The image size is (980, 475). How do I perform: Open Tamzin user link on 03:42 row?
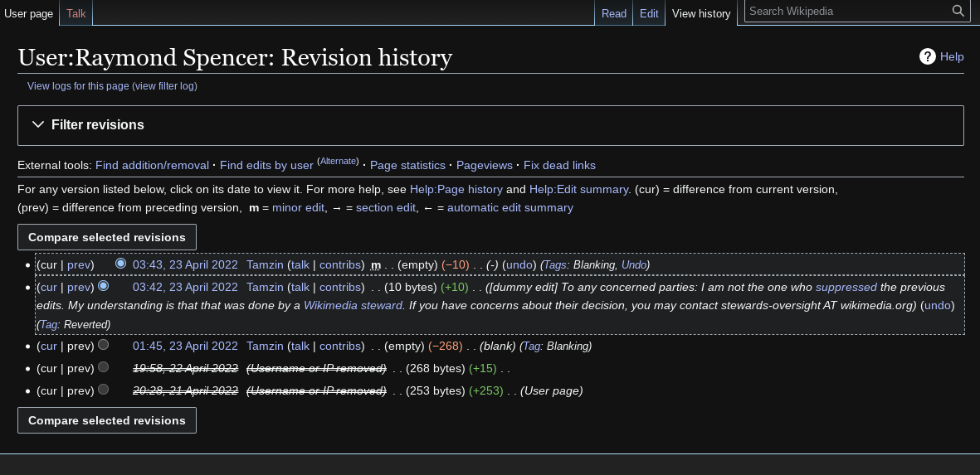click(265, 287)
